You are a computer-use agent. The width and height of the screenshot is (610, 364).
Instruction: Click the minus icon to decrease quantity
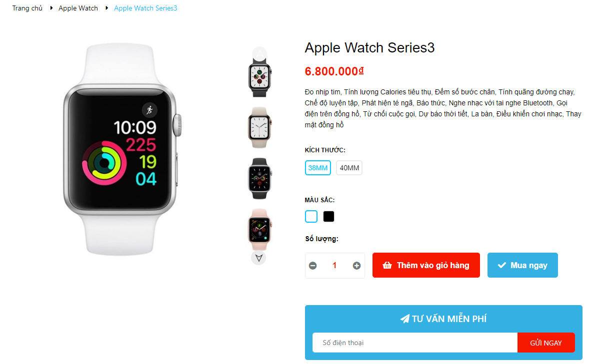[313, 266]
